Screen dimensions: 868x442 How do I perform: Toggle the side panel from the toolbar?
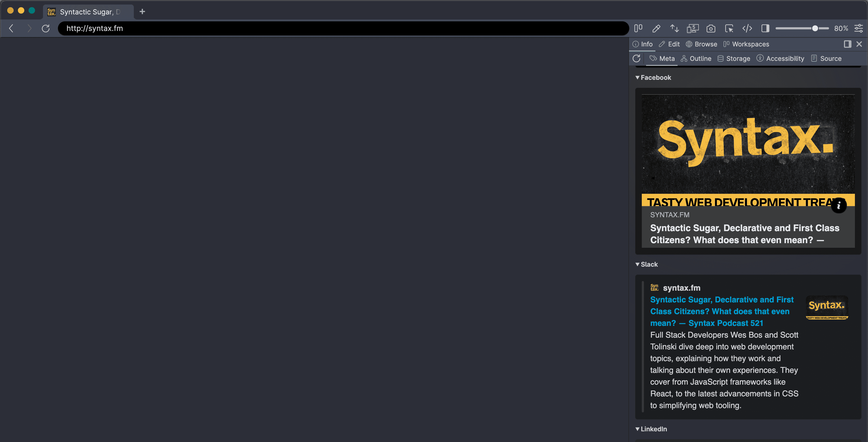[765, 28]
